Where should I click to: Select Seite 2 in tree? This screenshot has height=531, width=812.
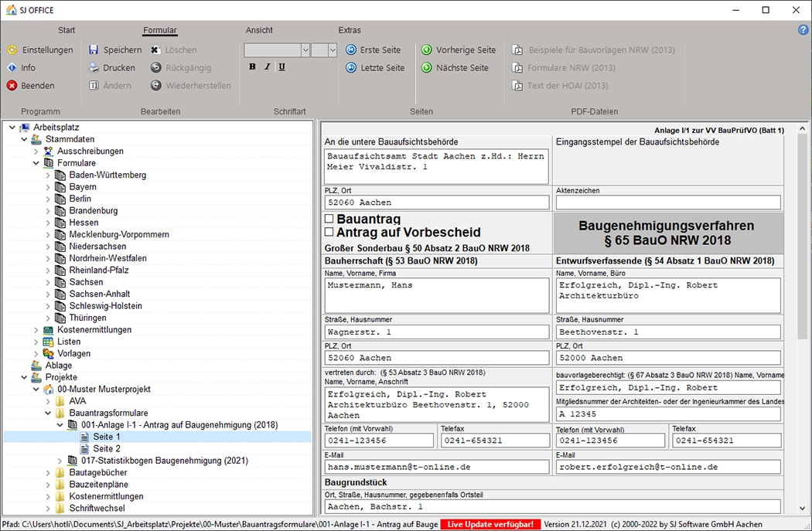tap(107, 448)
